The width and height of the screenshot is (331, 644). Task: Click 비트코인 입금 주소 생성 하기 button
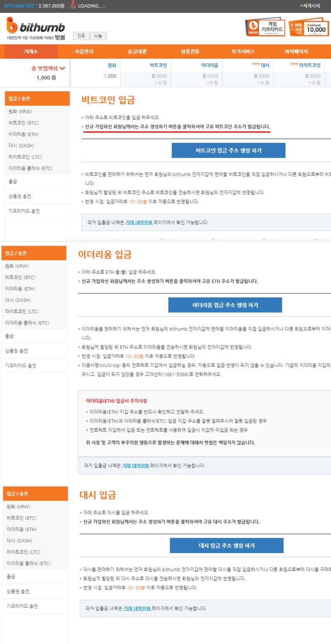tap(228, 150)
